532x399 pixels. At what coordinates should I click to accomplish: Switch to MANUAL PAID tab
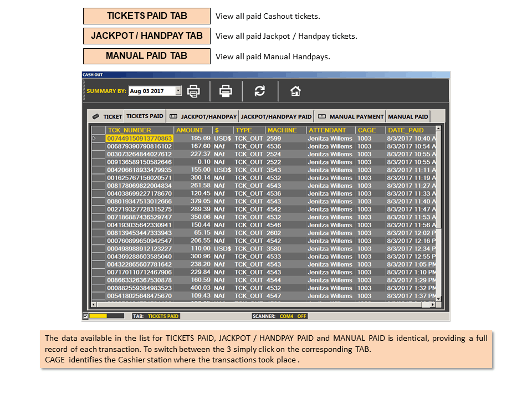408,116
